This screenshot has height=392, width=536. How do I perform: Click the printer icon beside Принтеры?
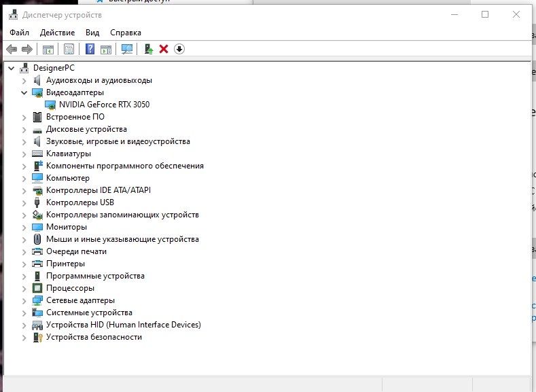pos(37,264)
